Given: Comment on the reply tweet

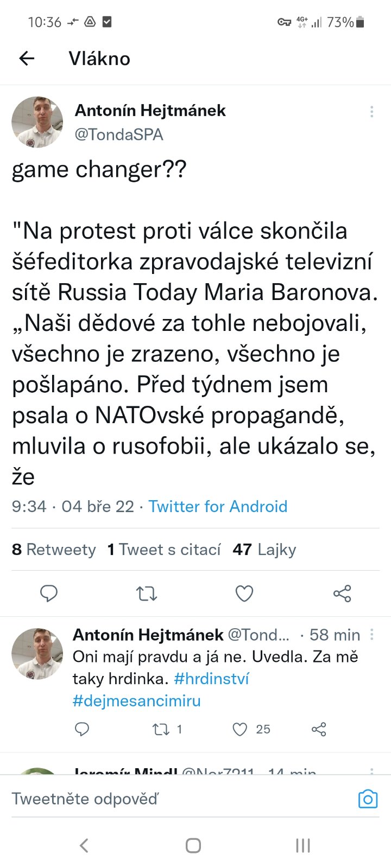Looking at the screenshot, I should point(82,729).
